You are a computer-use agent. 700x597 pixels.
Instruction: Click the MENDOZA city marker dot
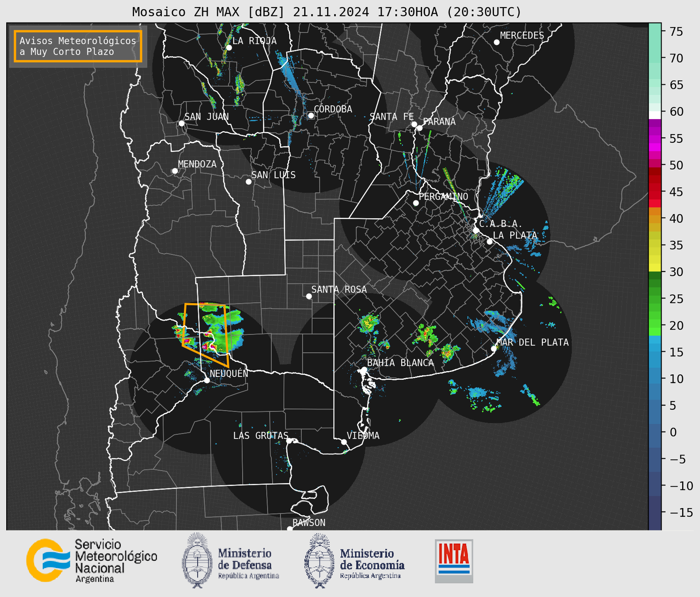[x=175, y=171]
